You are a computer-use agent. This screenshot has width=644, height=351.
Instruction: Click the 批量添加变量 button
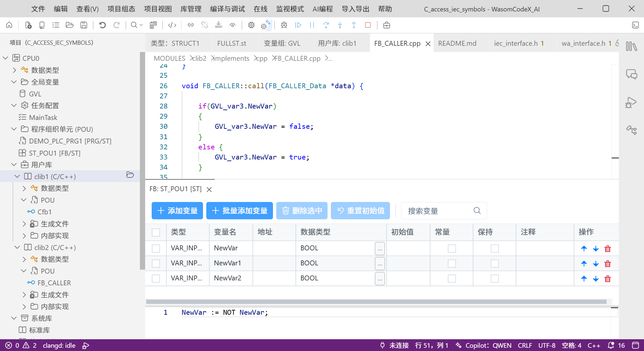(240, 210)
